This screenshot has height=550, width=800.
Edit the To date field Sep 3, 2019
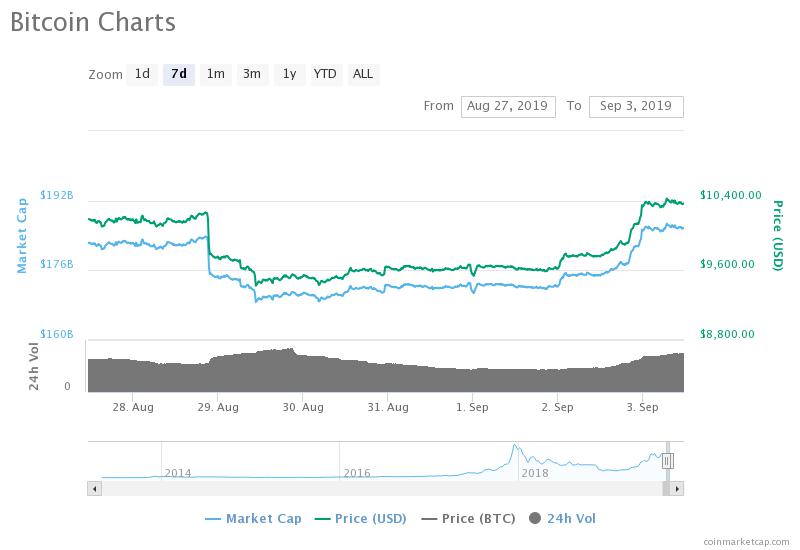pyautogui.click(x=636, y=107)
